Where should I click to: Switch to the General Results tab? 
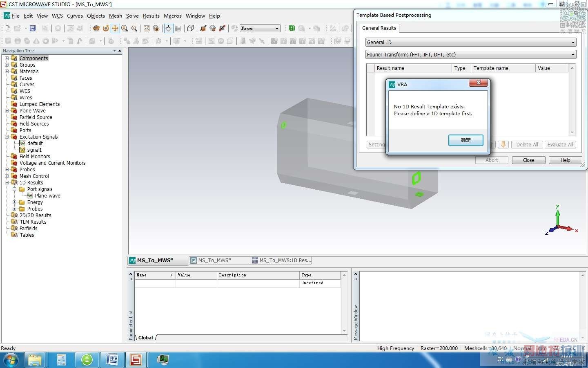(379, 28)
